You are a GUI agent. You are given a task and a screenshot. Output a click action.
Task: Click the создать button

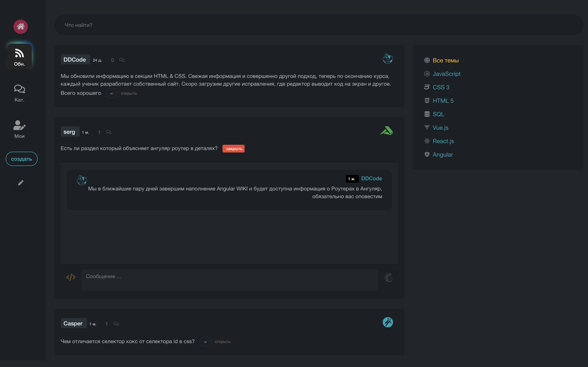coord(21,159)
